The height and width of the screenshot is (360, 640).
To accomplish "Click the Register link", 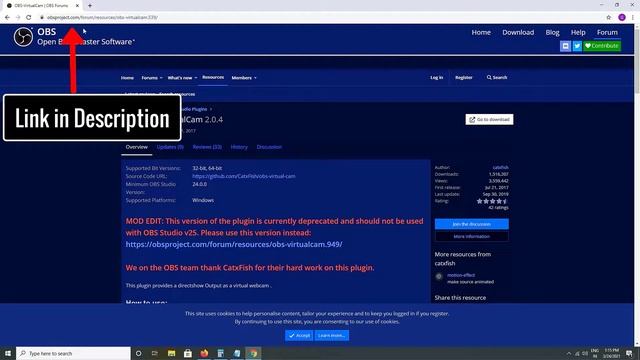I will tap(464, 77).
